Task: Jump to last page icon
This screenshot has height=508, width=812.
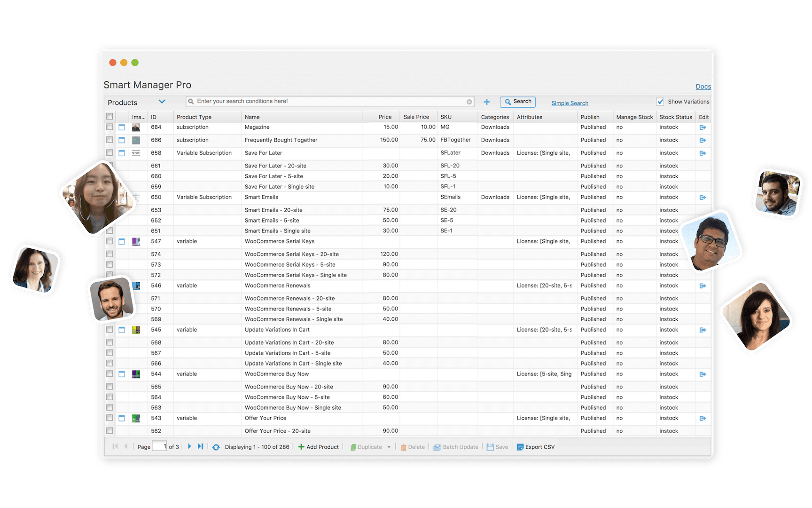Action: (x=201, y=446)
